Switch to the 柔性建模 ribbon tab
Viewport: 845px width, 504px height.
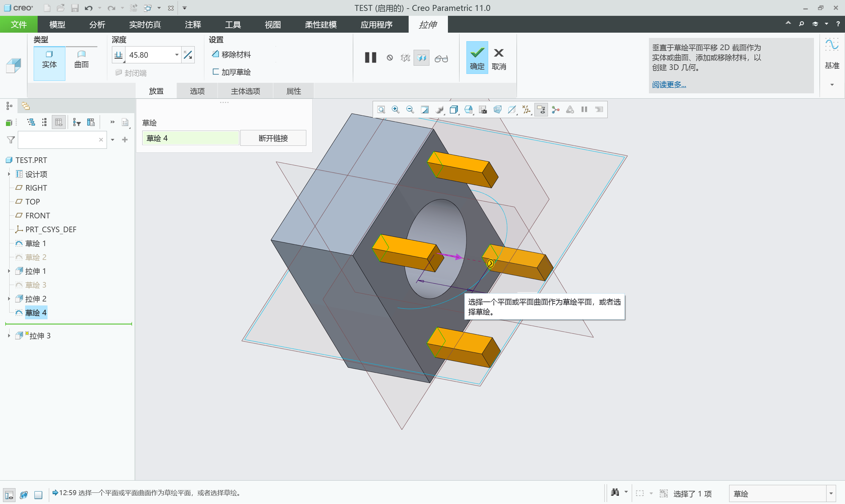[321, 24]
